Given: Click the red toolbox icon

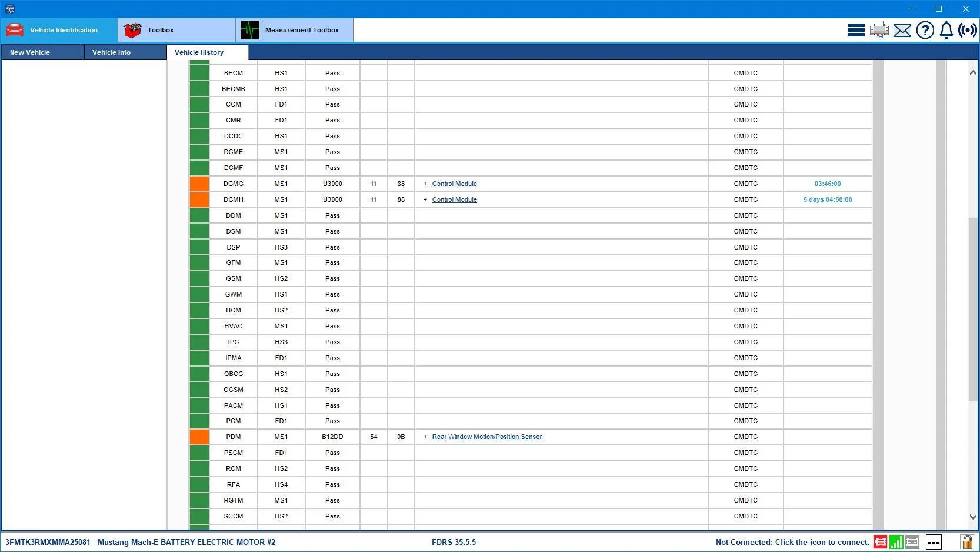Looking at the screenshot, I should pos(132,30).
